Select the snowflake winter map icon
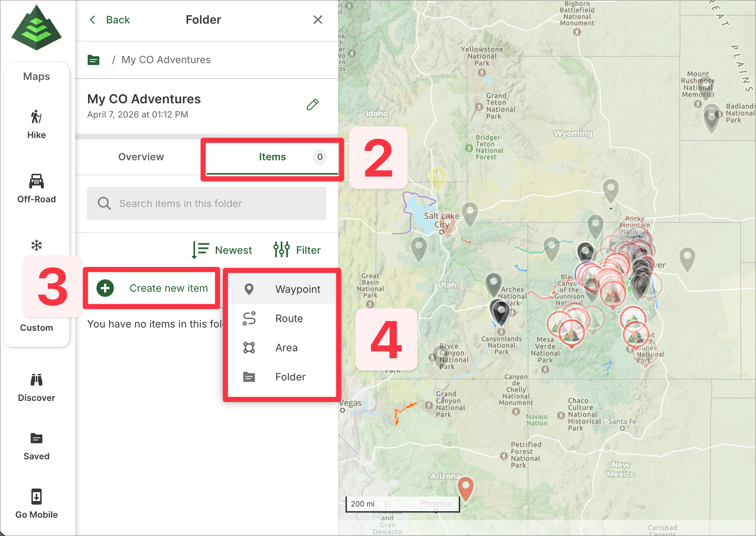The image size is (756, 536). pyautogui.click(x=36, y=245)
